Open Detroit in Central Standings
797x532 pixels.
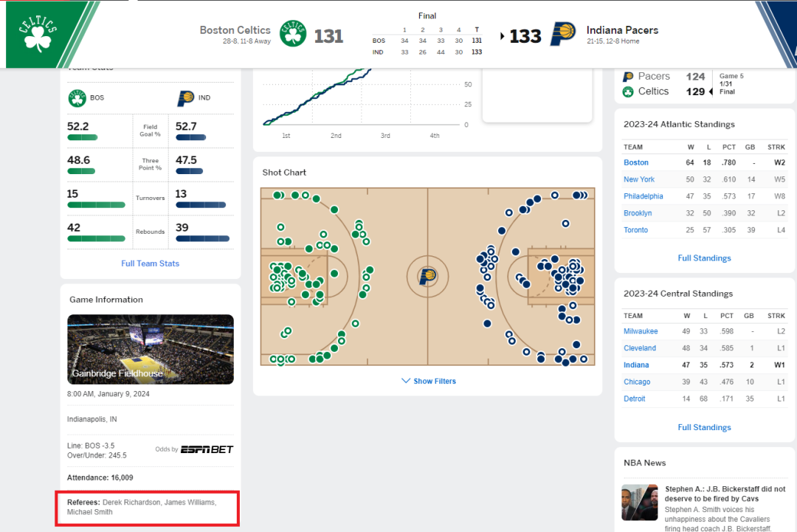[635, 399]
